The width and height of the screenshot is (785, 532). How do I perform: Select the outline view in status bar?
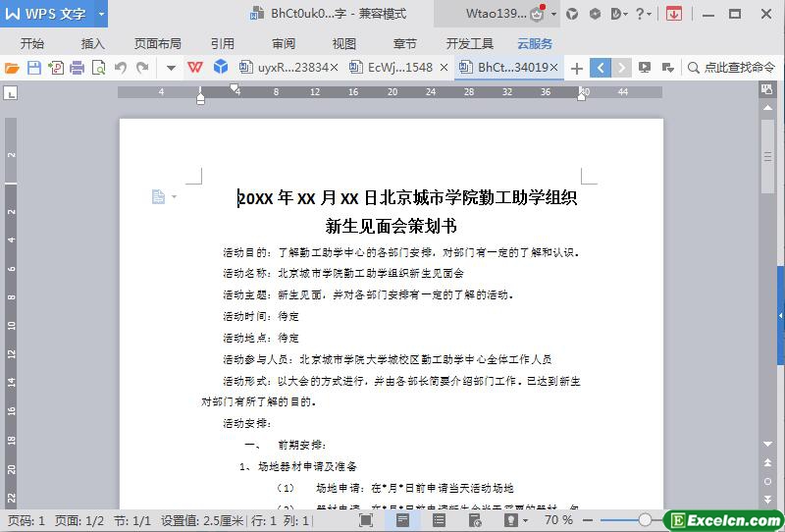(x=439, y=520)
